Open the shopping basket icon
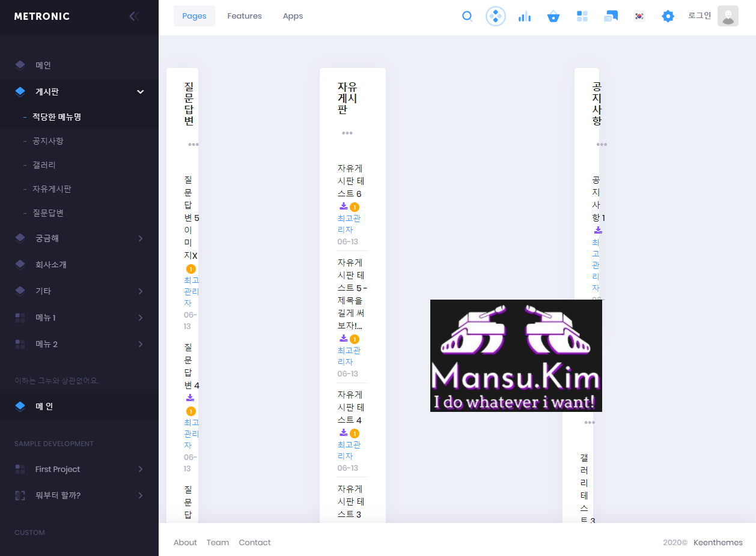Screen dimensions: 756x556 [553, 16]
